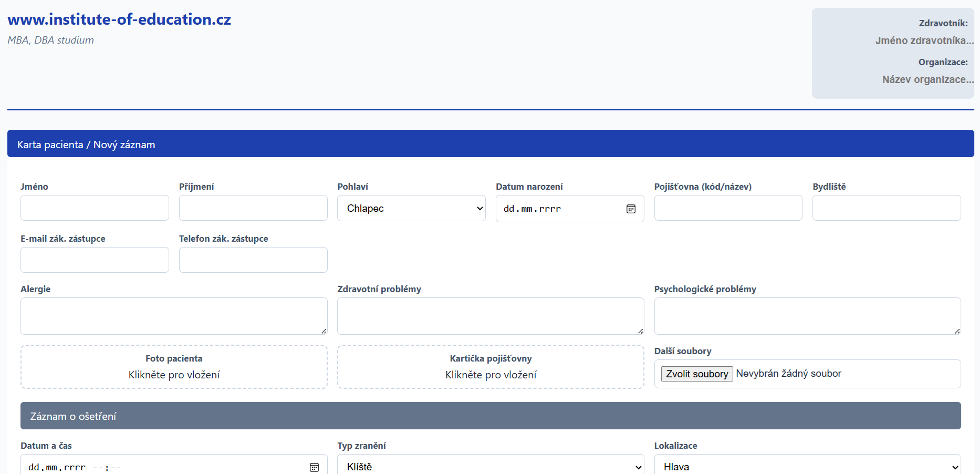Select the Pojišťovna (kód/název) field
The width and height of the screenshot is (980, 474).
pyautogui.click(x=728, y=208)
